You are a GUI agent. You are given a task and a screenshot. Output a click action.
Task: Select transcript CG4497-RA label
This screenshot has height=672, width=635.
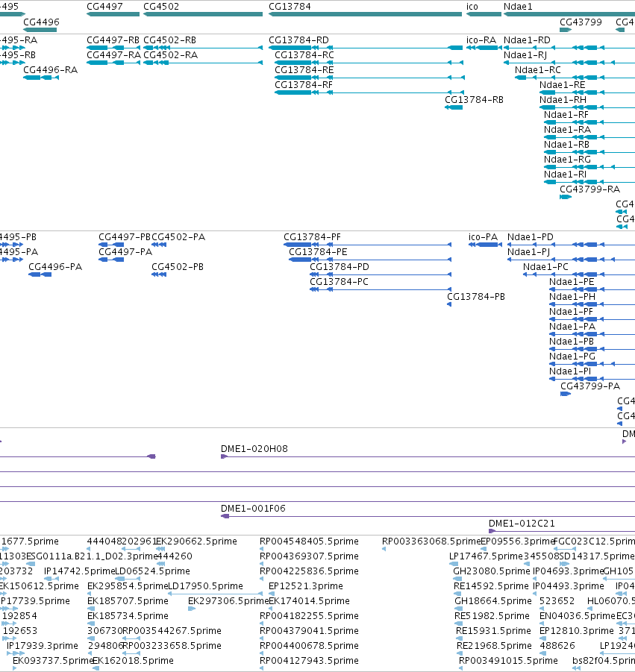pos(113,55)
